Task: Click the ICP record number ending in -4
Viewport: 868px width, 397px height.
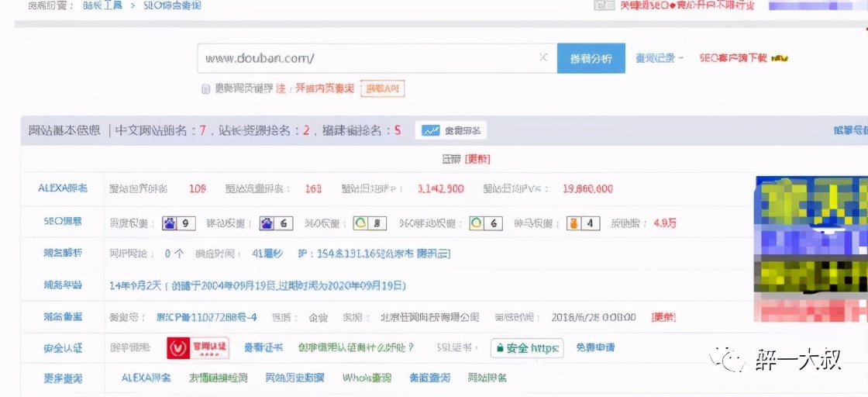Action: [x=206, y=317]
